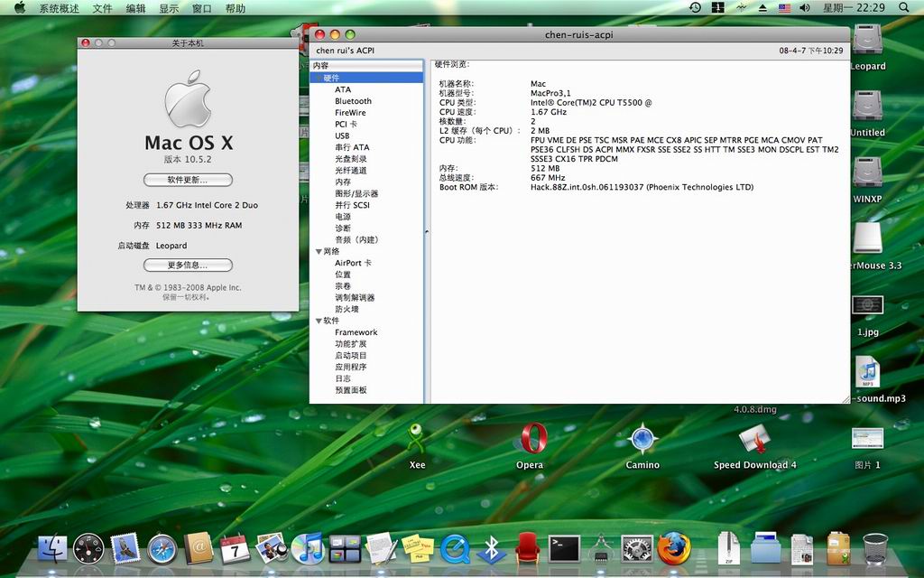Screen dimensions: 924x578
Task: Launch Front Row red chair icon
Action: tap(527, 548)
